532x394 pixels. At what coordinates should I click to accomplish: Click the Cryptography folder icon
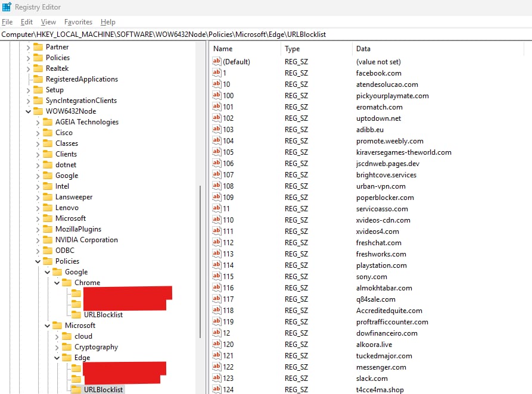click(67, 347)
